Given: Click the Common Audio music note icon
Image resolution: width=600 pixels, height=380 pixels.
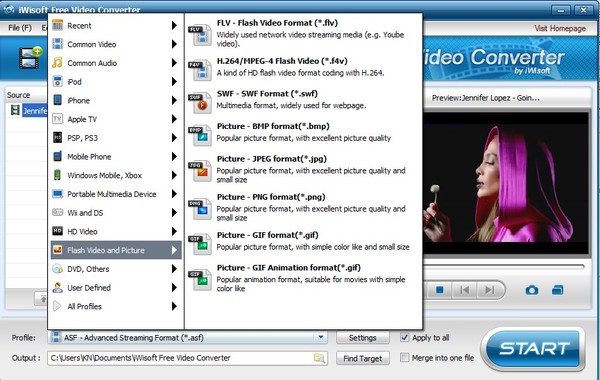Looking at the screenshot, I should point(57,63).
